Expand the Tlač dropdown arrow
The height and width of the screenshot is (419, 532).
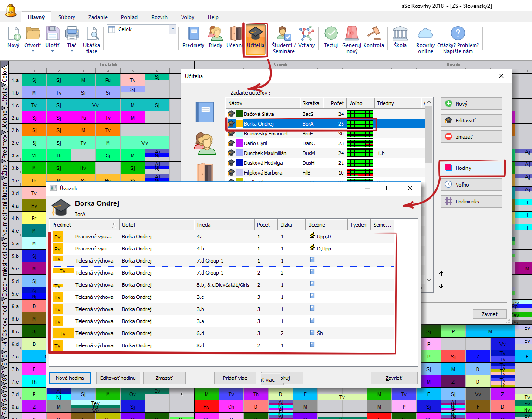72,51
